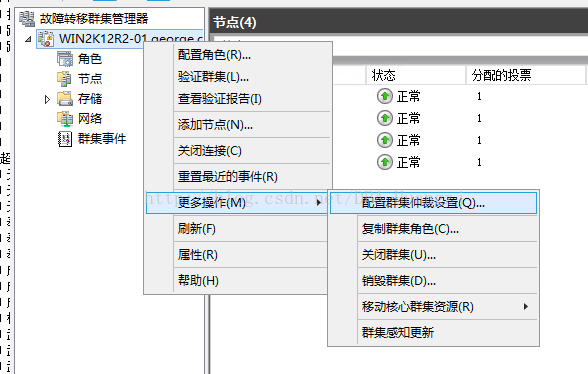Click the 群集事件 cluster events icon
Viewport: 588px width, 374px height.
pyautogui.click(x=65, y=139)
